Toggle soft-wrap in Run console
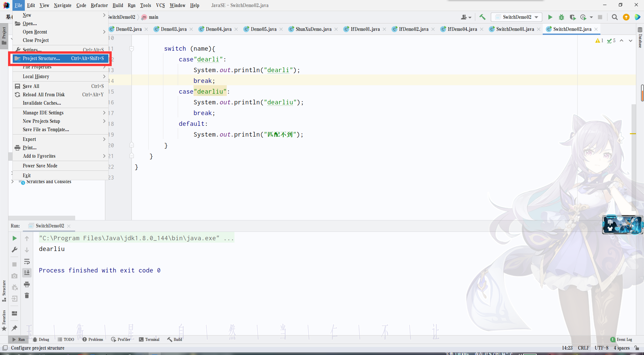The width and height of the screenshot is (644, 355). pos(27,261)
